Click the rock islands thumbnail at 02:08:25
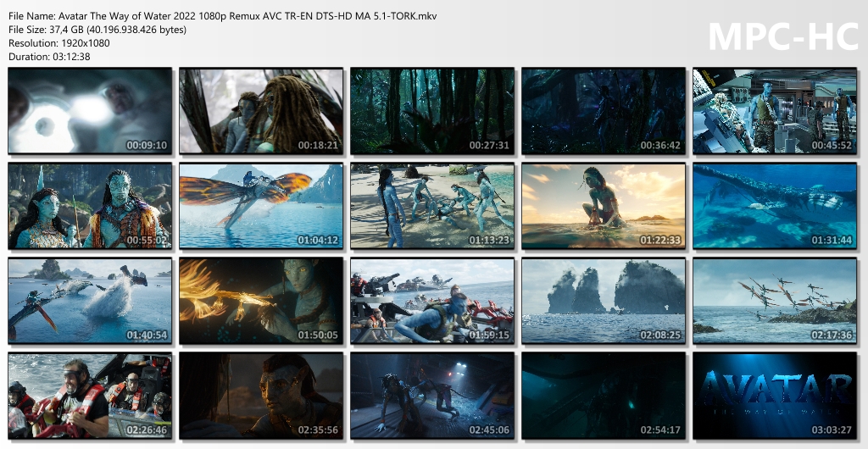Image resolution: width=868 pixels, height=449 pixels. click(x=604, y=301)
